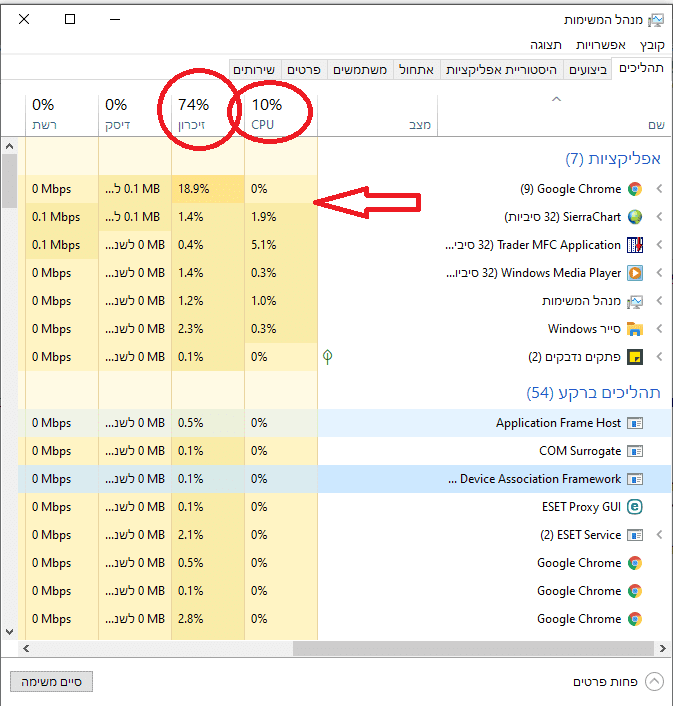This screenshot has height=706, width=673.
Task: Sort by זיכרון (Memory) column header
Action: pyautogui.click(x=193, y=113)
